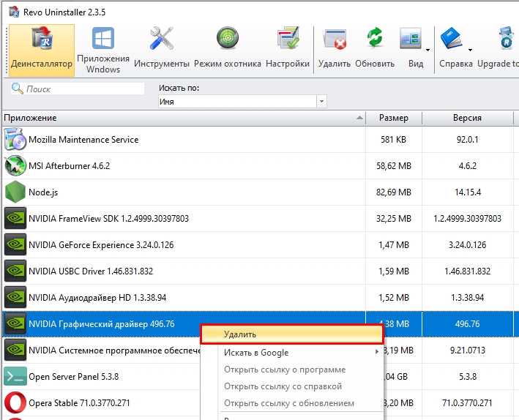Sort by the Приложение column header

click(184, 118)
